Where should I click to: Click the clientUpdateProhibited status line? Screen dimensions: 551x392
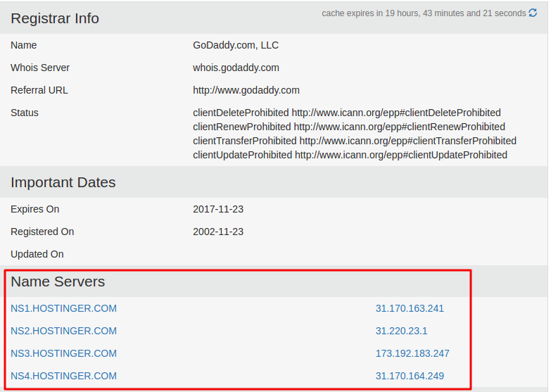coord(350,155)
